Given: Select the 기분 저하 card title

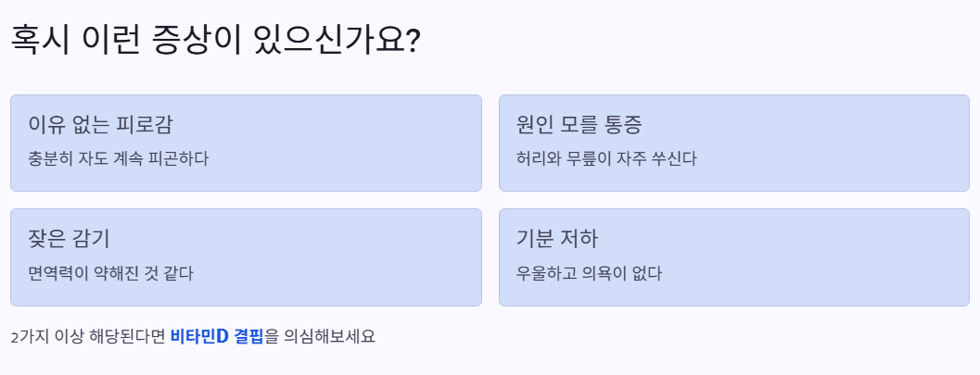Looking at the screenshot, I should click(x=557, y=238).
